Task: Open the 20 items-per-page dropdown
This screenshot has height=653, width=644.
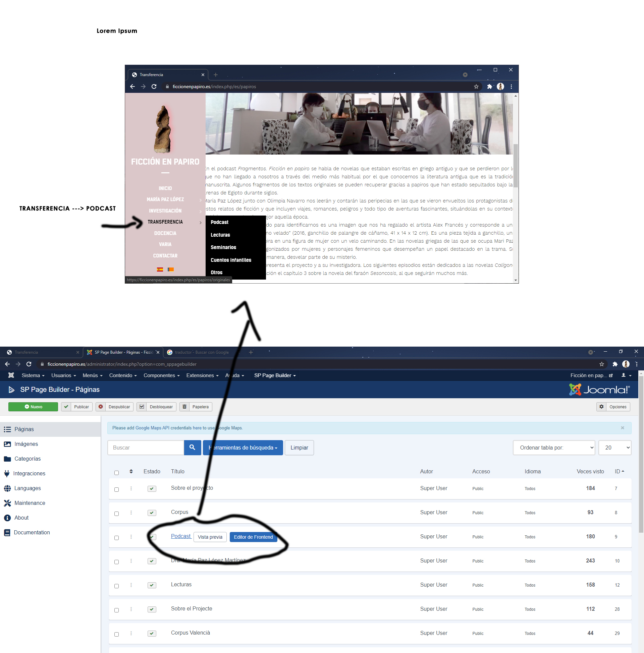Action: click(614, 448)
